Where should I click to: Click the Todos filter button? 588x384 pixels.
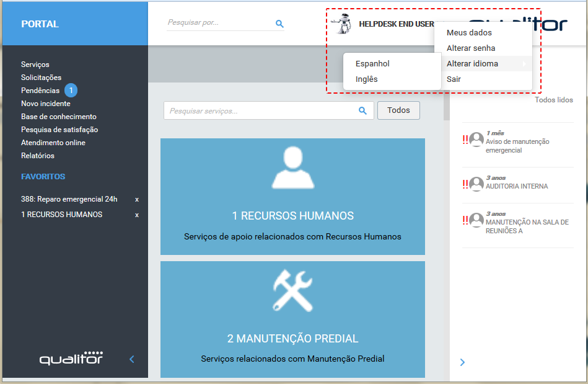(398, 110)
